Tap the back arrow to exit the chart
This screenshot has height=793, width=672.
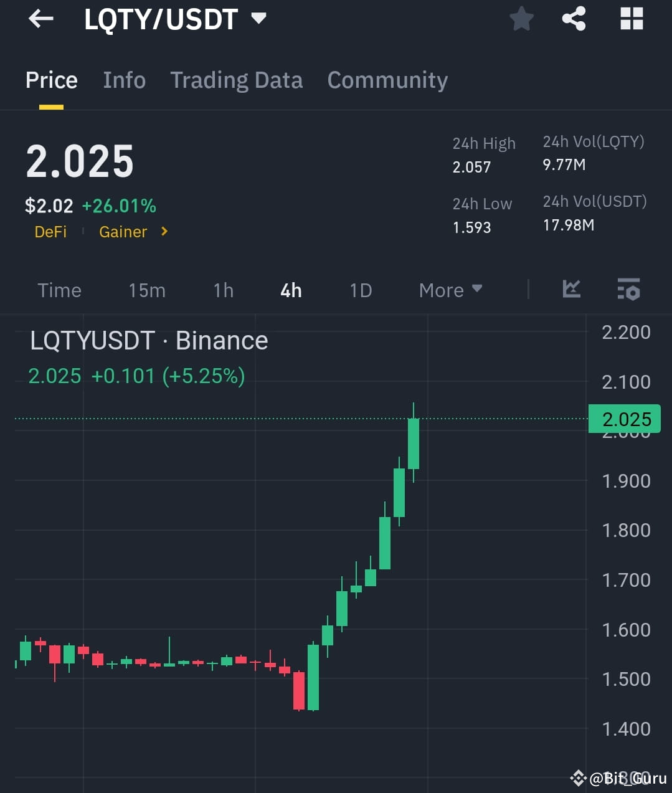tap(40, 19)
